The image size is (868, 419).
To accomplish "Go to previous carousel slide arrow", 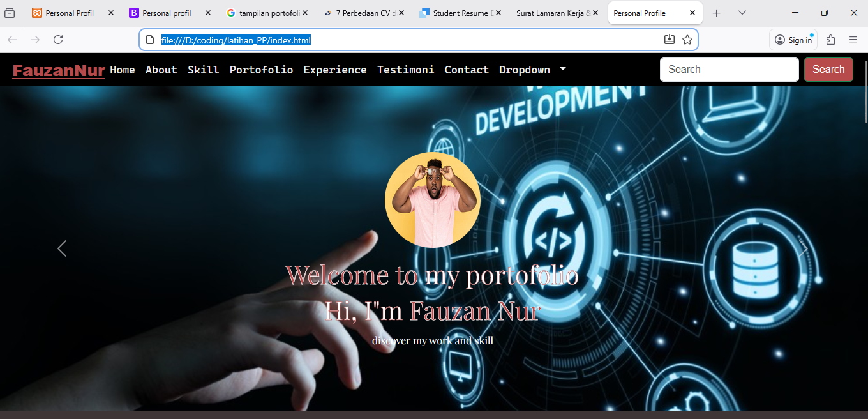I will pyautogui.click(x=62, y=248).
